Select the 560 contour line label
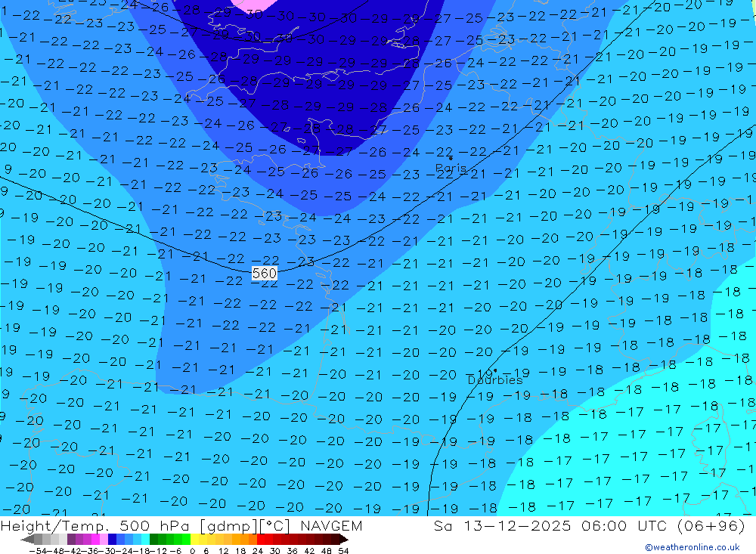 (264, 274)
